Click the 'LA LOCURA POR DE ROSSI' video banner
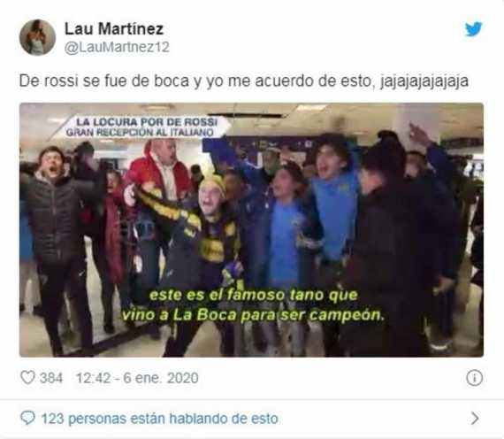This screenshot has height=439, width=504. [147, 122]
